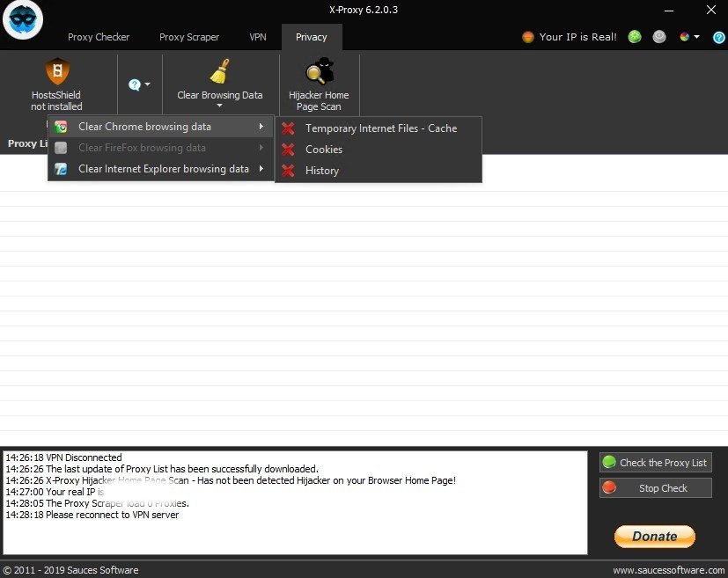Select the Privacy tab
This screenshot has width=728, height=578.
[311, 37]
